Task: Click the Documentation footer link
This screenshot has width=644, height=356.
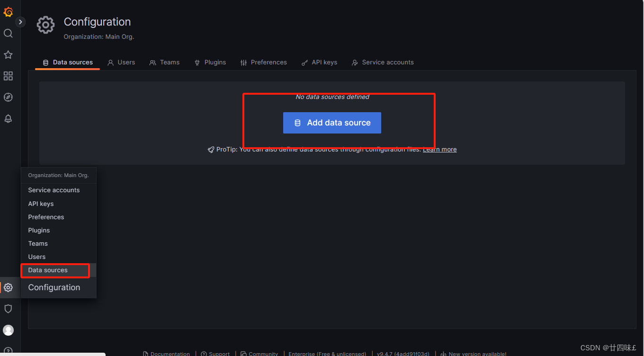Action: pos(170,353)
